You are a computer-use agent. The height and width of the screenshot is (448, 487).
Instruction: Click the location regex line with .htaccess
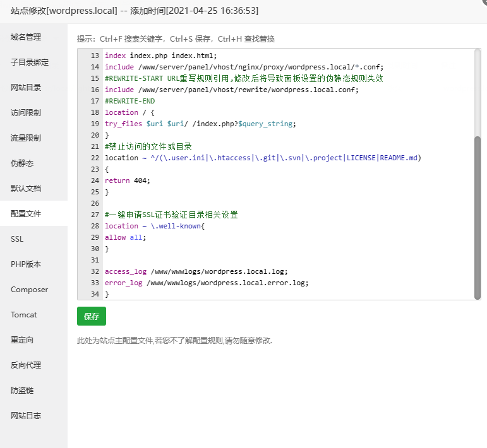pos(263,158)
